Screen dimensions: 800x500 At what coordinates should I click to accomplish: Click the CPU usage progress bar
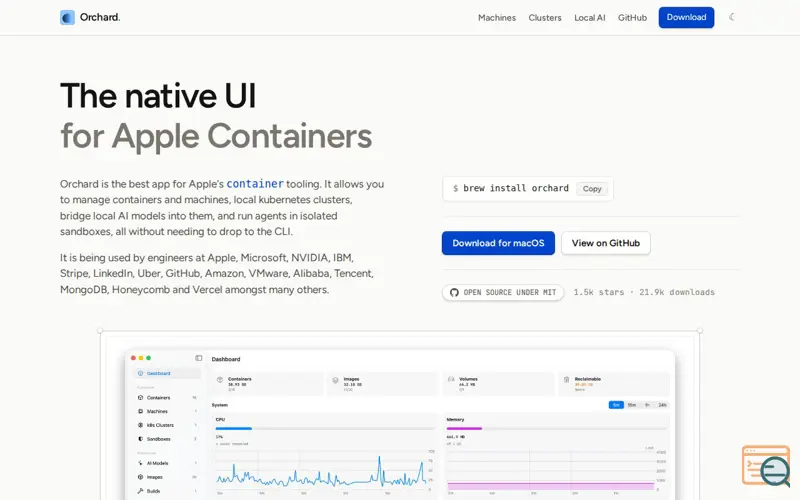pos(325,429)
